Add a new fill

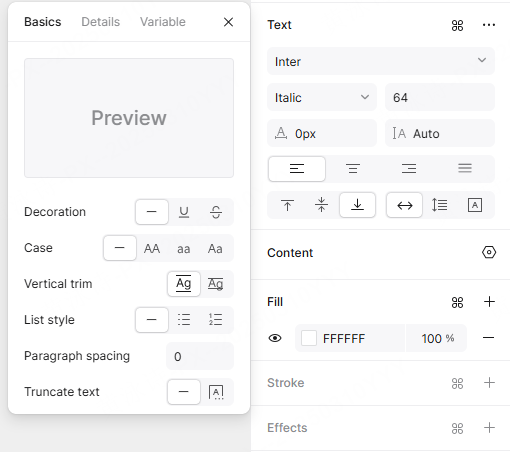tap(489, 302)
